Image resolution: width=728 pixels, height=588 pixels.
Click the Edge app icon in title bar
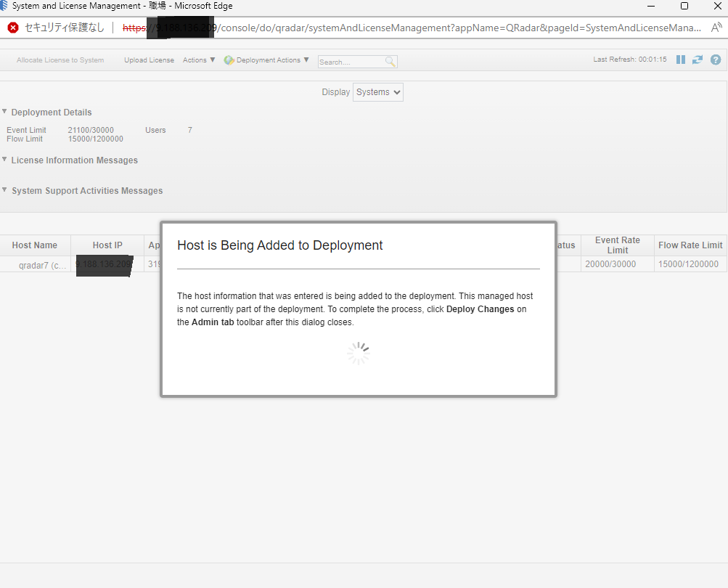4,6
